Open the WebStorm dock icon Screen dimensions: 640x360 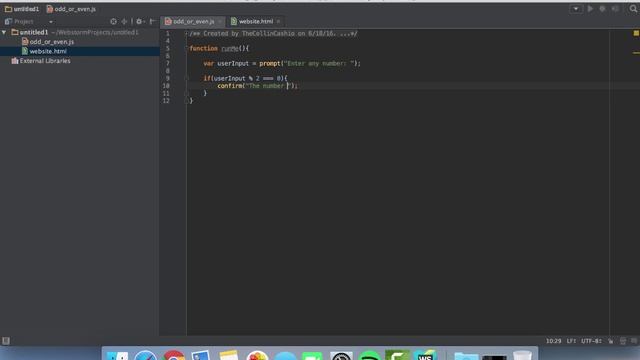[425, 355]
